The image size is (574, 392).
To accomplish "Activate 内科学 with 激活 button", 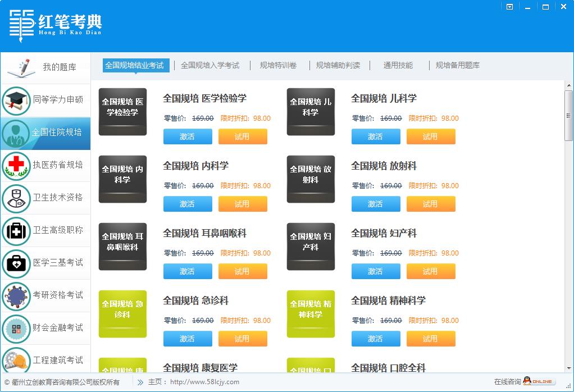I will tap(188, 204).
